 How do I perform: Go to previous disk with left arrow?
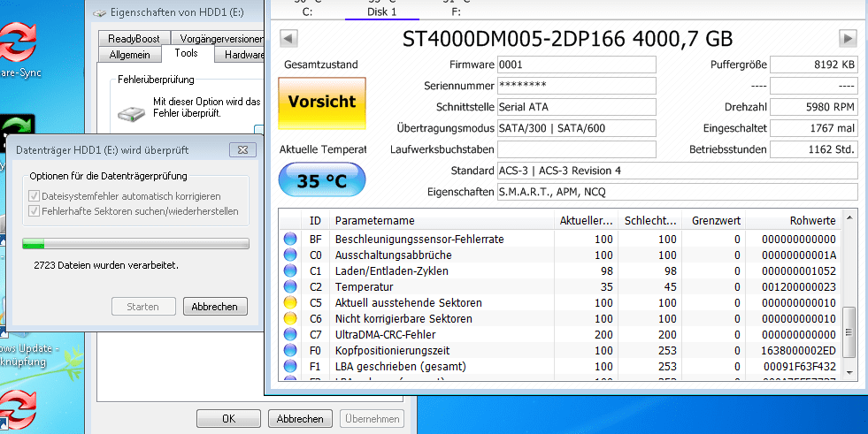click(289, 38)
